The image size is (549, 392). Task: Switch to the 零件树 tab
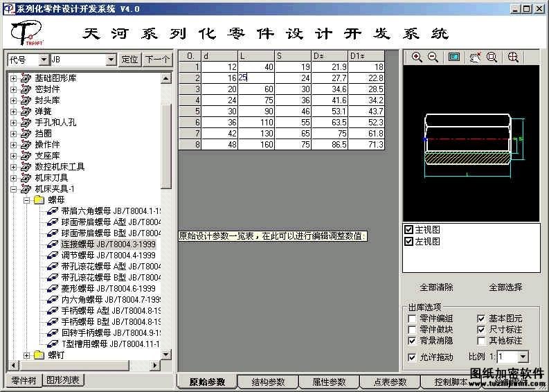24,380
